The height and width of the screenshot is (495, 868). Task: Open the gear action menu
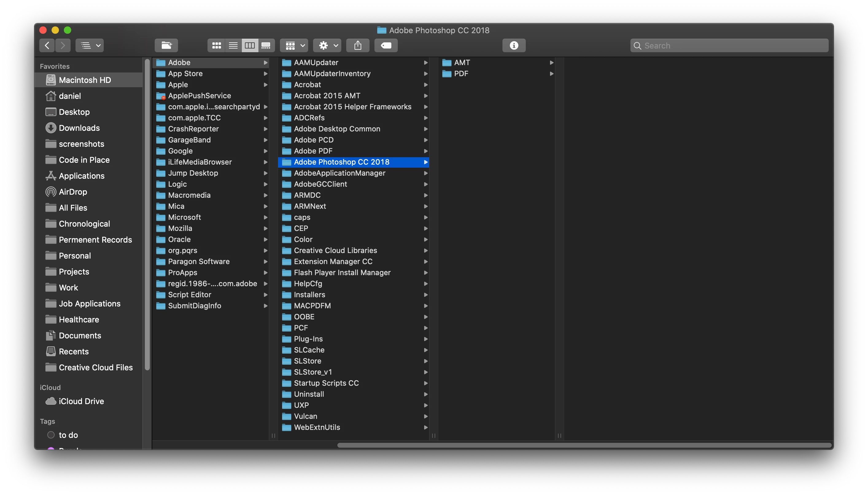click(x=327, y=45)
